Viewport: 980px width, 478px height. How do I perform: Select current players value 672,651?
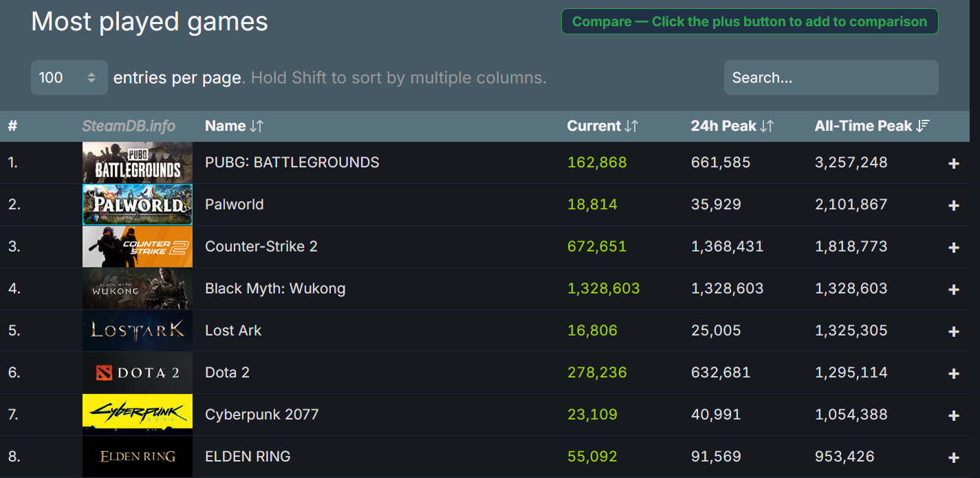coord(597,246)
